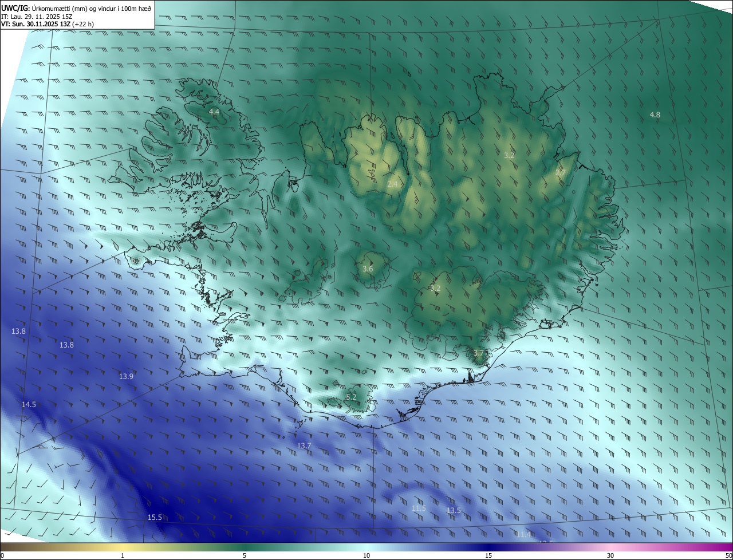
Task: Click the 10 tick label on color scale
Action: 366,555
